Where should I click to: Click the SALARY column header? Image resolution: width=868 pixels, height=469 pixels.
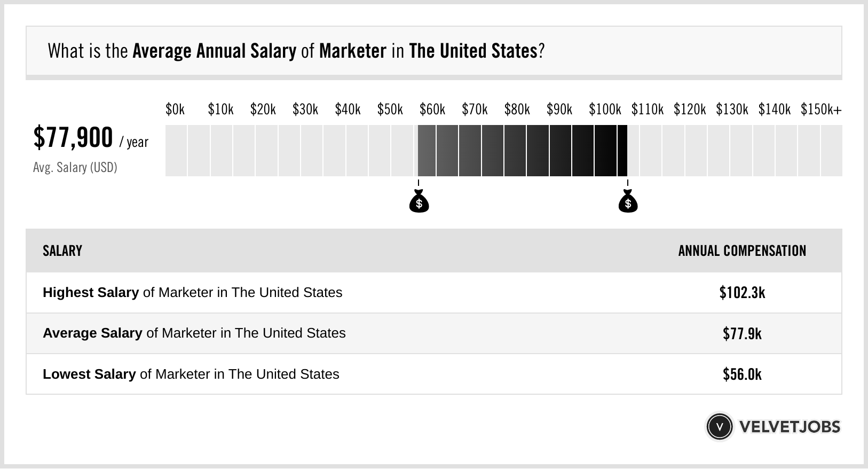coord(62,251)
